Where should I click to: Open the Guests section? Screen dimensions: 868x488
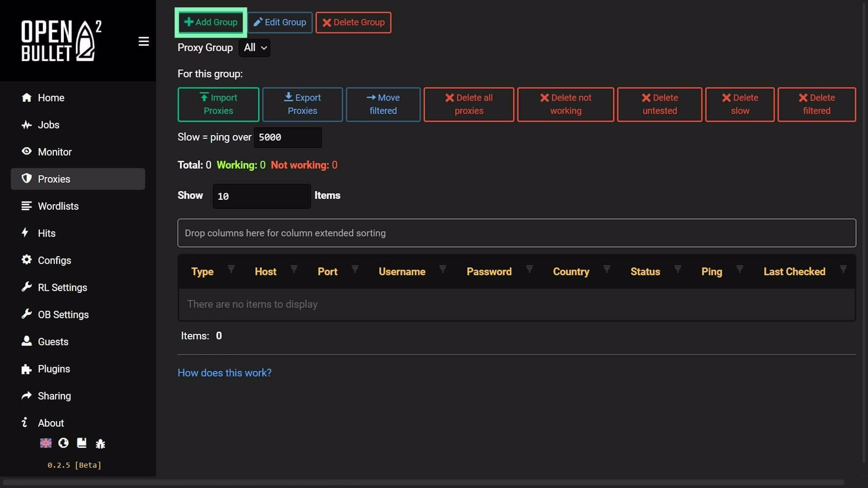click(78, 342)
